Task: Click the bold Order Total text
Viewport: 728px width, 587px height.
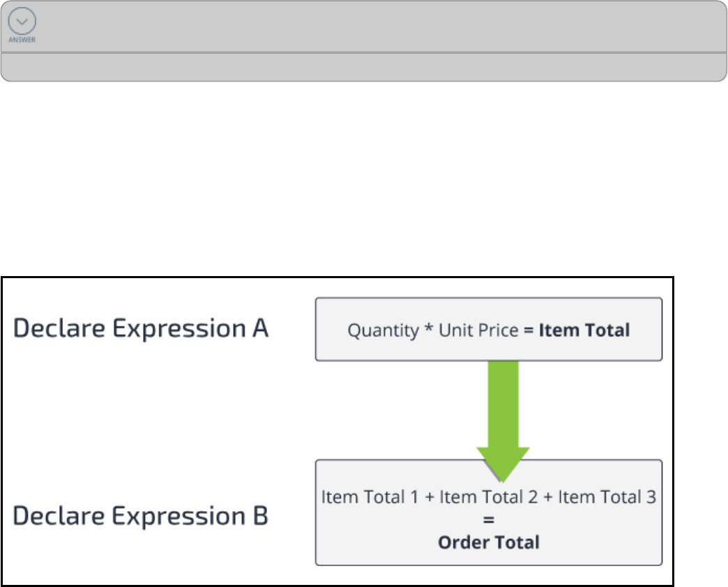Action: pyautogui.click(x=488, y=542)
